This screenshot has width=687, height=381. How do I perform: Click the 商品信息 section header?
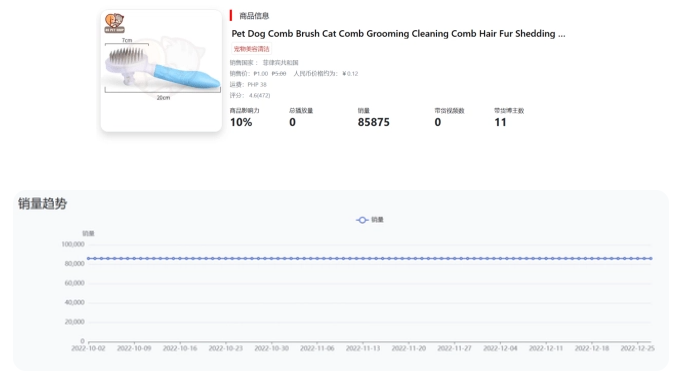[254, 16]
